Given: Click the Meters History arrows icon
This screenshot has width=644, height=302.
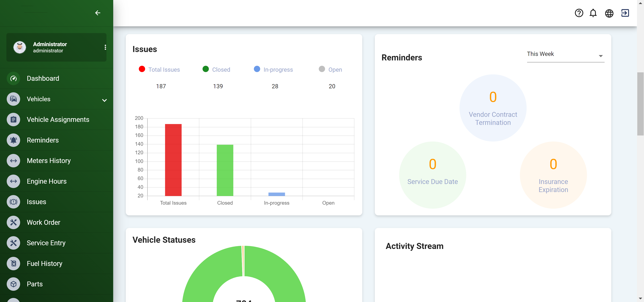Looking at the screenshot, I should pyautogui.click(x=13, y=161).
